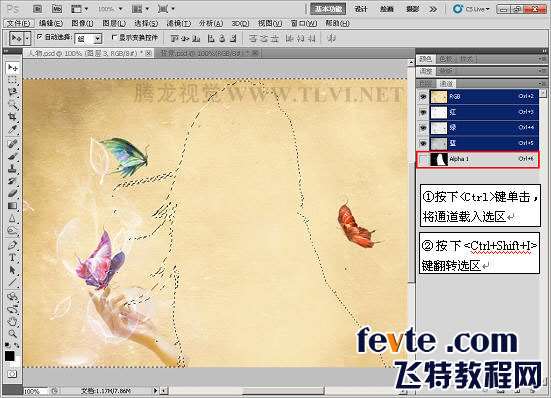Select the Hand tool

coord(13,321)
